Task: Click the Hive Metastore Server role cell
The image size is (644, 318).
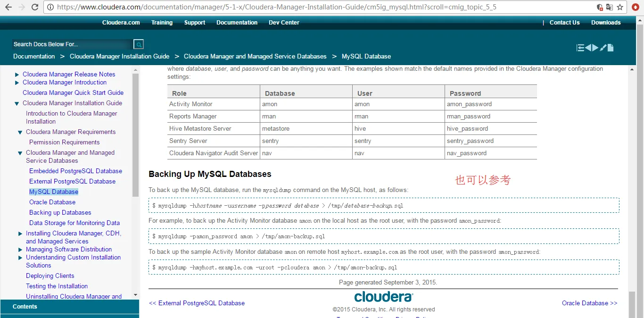Action: pyautogui.click(x=214, y=128)
